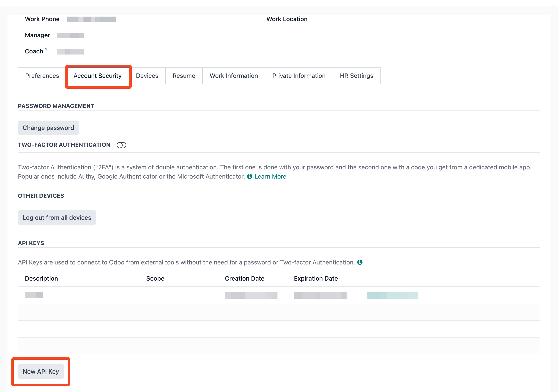The width and height of the screenshot is (558, 392).
Task: Click the Work Location label
Action: coord(287,19)
